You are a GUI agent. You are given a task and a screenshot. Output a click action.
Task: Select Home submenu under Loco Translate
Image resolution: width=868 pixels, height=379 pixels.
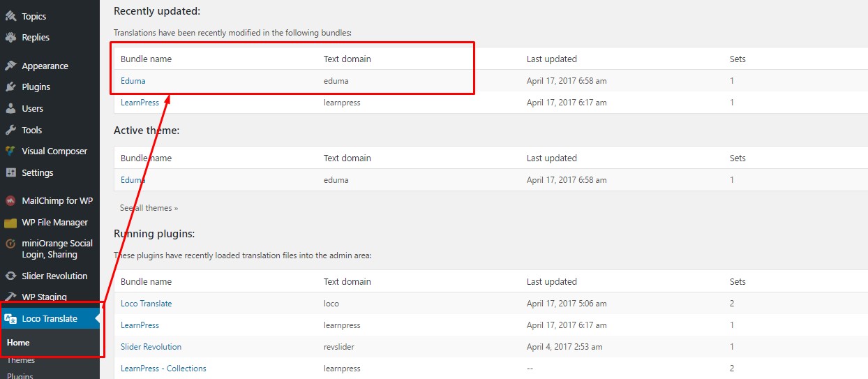click(x=19, y=343)
